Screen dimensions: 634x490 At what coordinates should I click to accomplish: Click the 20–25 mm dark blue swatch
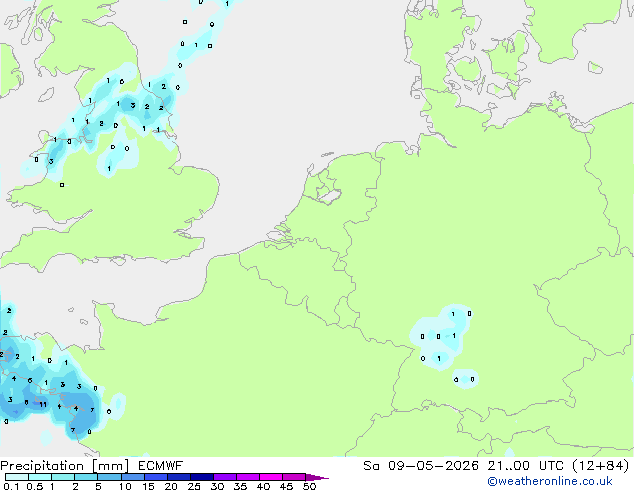coord(179,477)
